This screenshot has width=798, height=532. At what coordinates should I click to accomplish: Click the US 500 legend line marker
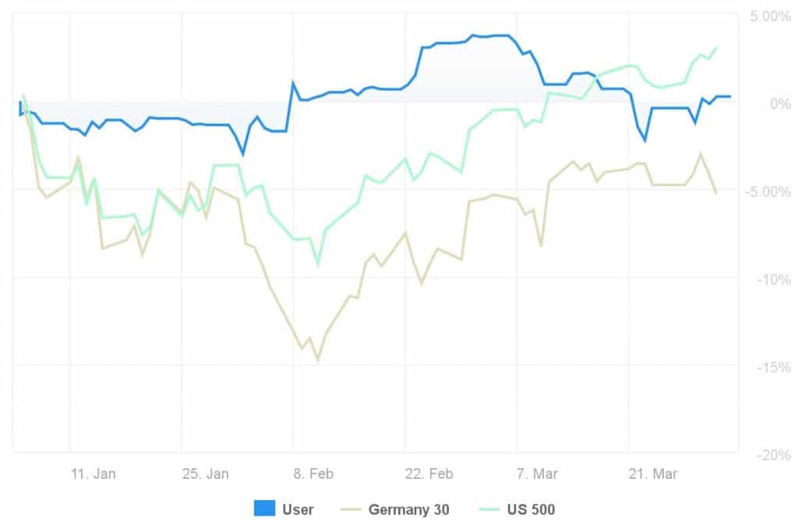[x=486, y=509]
